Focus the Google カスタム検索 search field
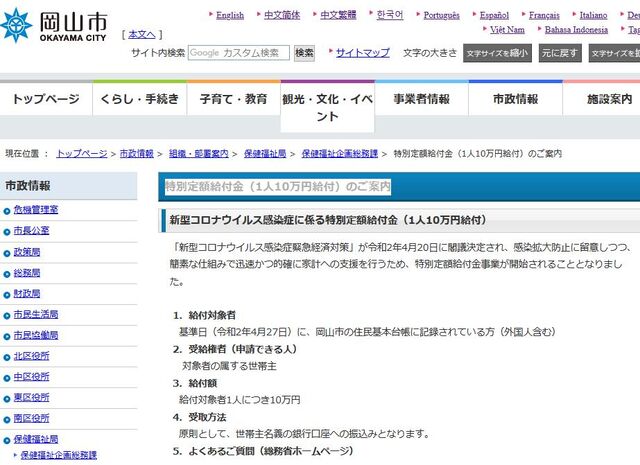Viewport: 640px width, 465px height. coord(239,53)
